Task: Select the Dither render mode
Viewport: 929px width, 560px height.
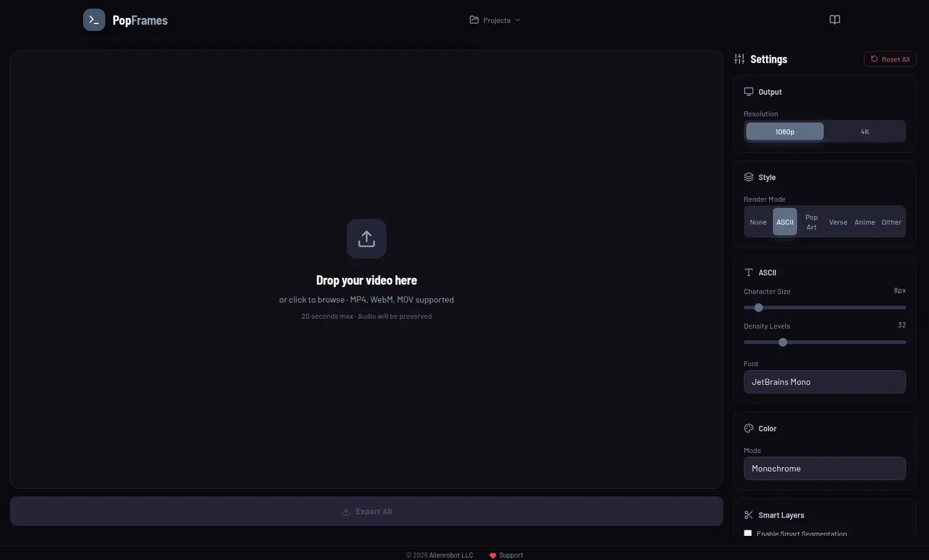Action: coord(891,222)
